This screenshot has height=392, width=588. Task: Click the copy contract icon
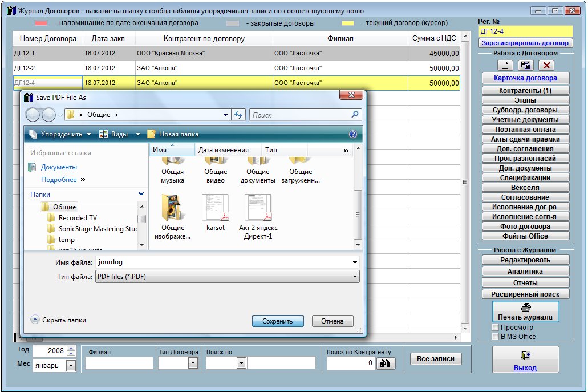[x=525, y=66]
